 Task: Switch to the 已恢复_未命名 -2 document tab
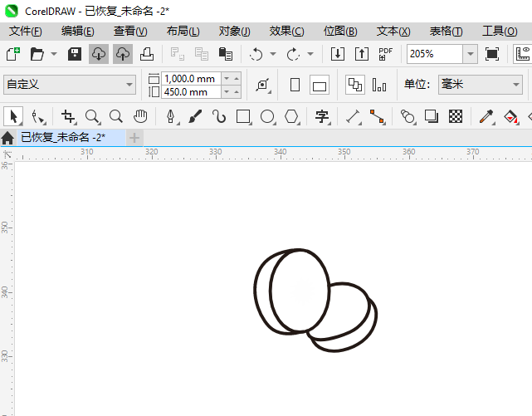point(62,137)
